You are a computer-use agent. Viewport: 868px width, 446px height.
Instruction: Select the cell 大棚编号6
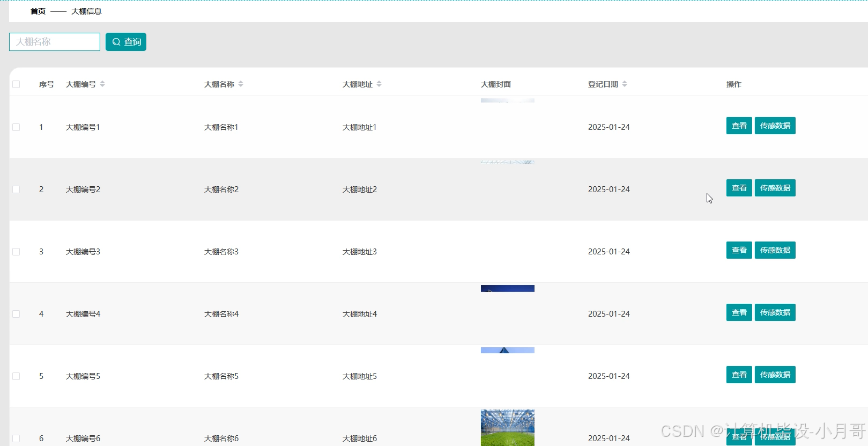(83, 438)
